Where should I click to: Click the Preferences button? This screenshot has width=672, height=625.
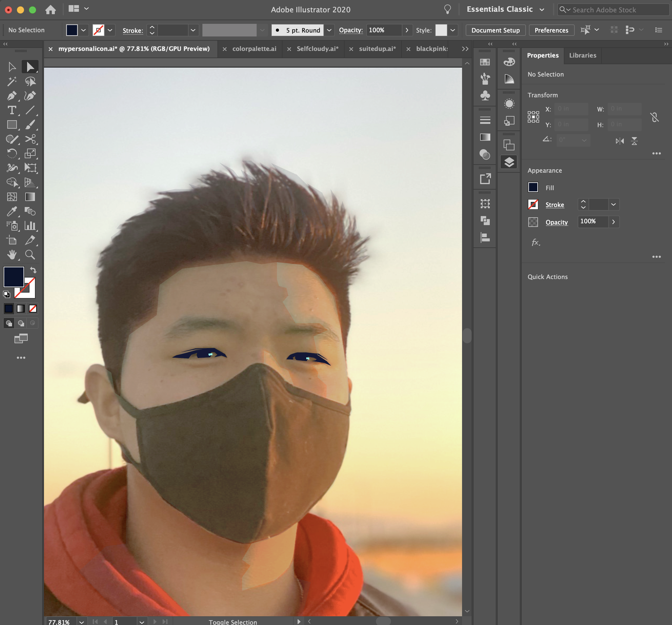tap(551, 30)
